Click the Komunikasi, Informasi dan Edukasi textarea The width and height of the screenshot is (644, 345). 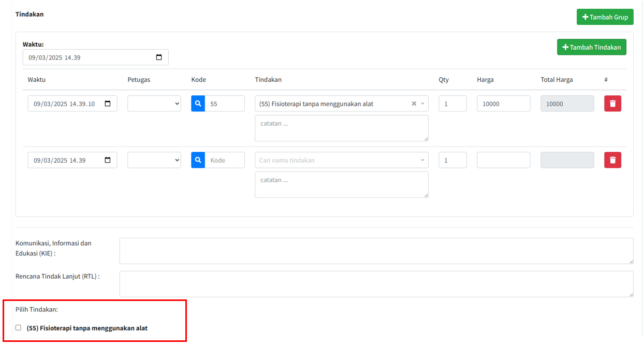(x=376, y=251)
